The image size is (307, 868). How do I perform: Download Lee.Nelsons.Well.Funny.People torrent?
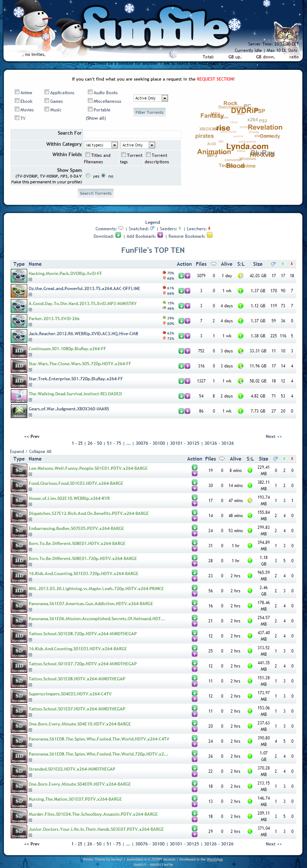pyautogui.click(x=195, y=467)
